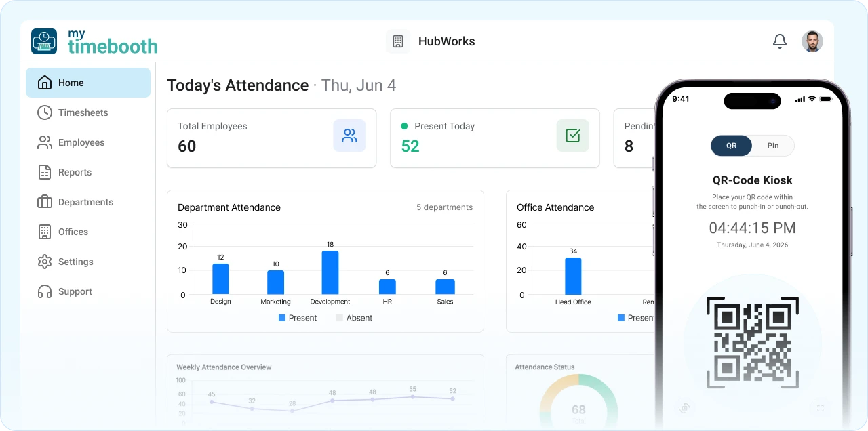This screenshot has height=431, width=868.
Task: Click the phone status bar time 9:41
Action: (680, 99)
